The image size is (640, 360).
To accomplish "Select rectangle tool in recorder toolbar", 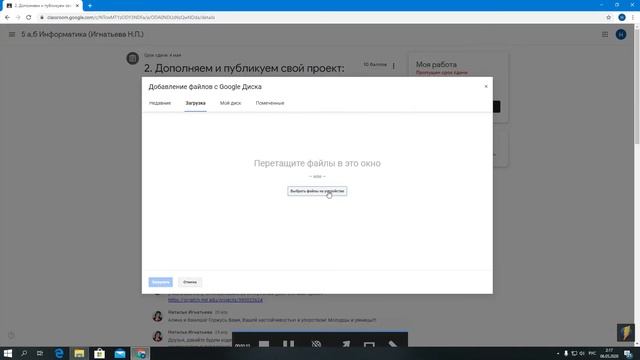I will pyautogui.click(x=369, y=345).
